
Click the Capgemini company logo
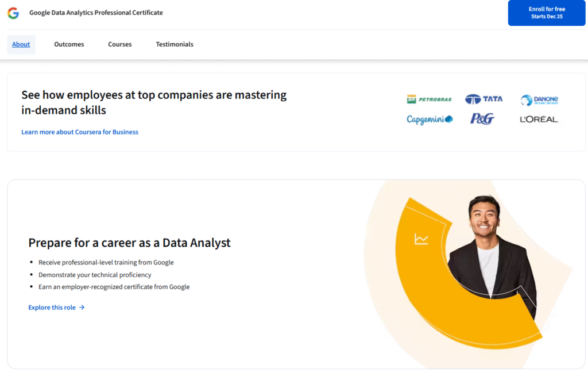tap(428, 120)
